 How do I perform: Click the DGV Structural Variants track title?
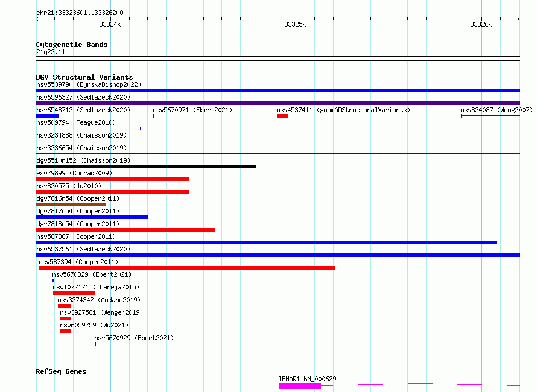[84, 77]
